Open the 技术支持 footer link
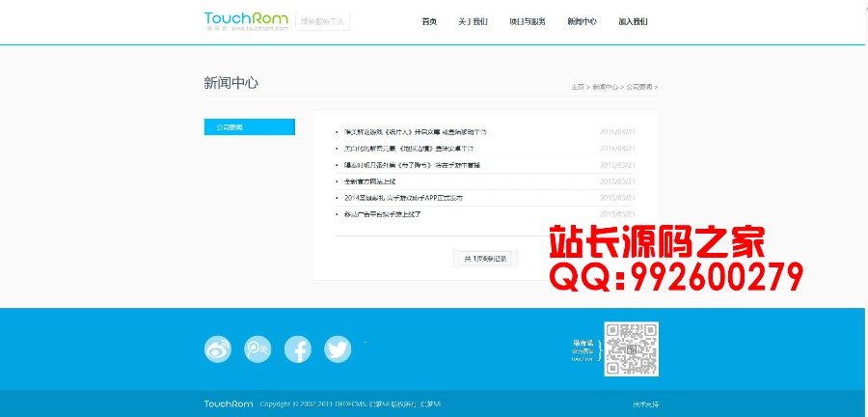The width and height of the screenshot is (868, 417). [x=646, y=404]
